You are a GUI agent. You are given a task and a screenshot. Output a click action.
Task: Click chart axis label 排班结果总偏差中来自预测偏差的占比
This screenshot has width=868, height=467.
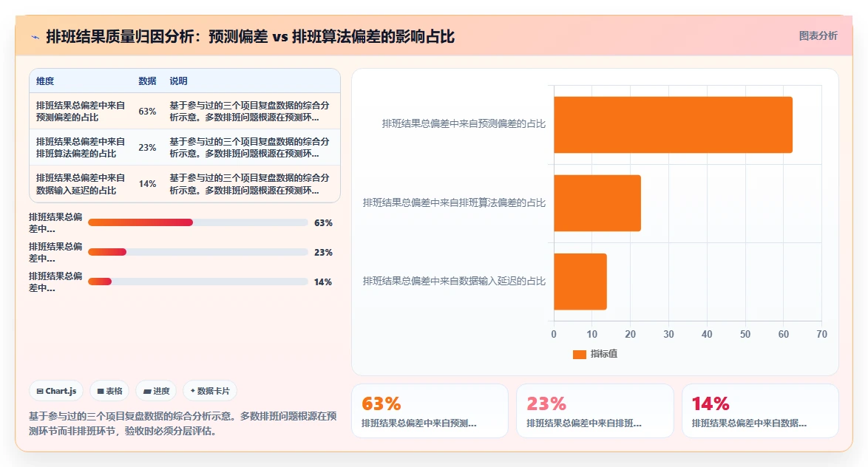coord(464,124)
